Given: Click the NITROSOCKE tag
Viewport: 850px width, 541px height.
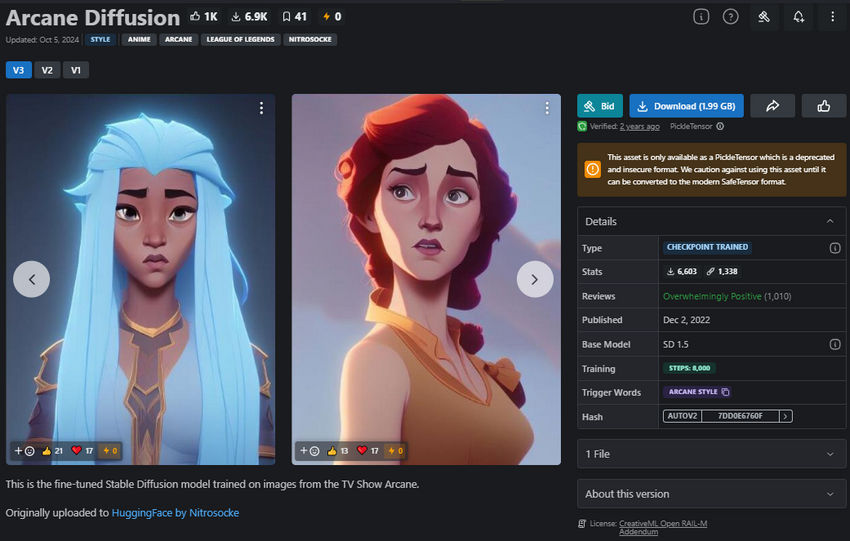Looking at the screenshot, I should pyautogui.click(x=310, y=40).
